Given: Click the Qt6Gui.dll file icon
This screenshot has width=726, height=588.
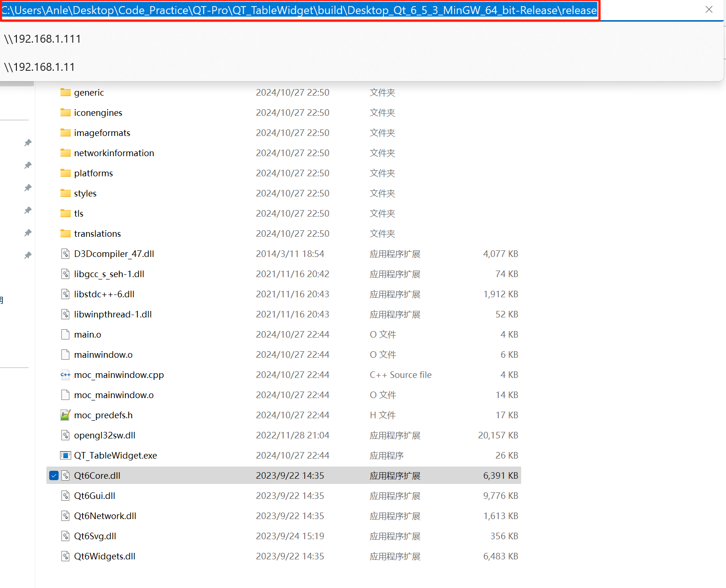Looking at the screenshot, I should tap(66, 496).
